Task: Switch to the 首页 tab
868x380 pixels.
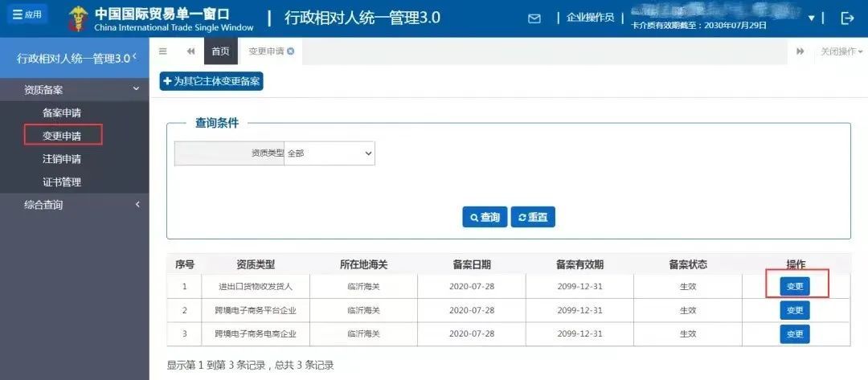Action: 220,51
